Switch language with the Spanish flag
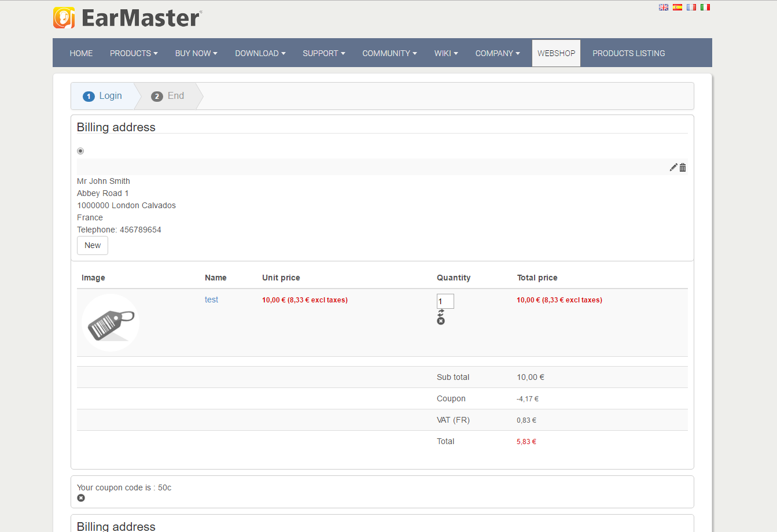Screen dimensions: 777x532 coord(677,8)
